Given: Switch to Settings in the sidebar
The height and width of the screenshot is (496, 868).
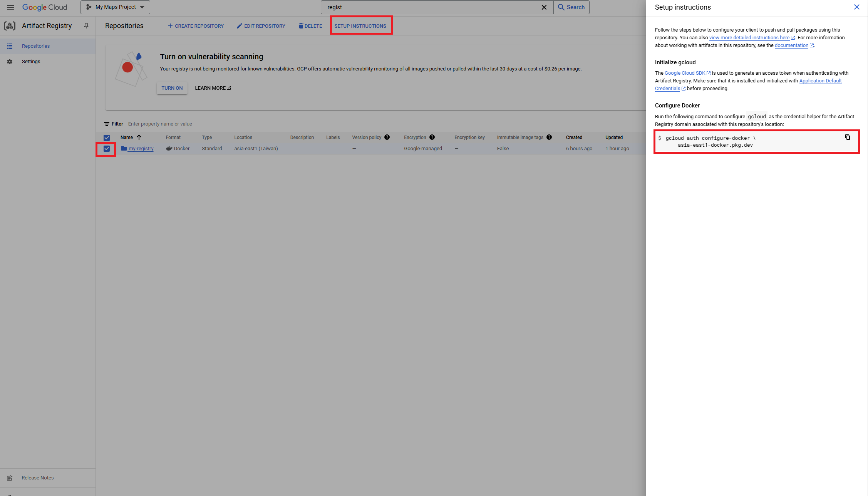Looking at the screenshot, I should point(31,61).
